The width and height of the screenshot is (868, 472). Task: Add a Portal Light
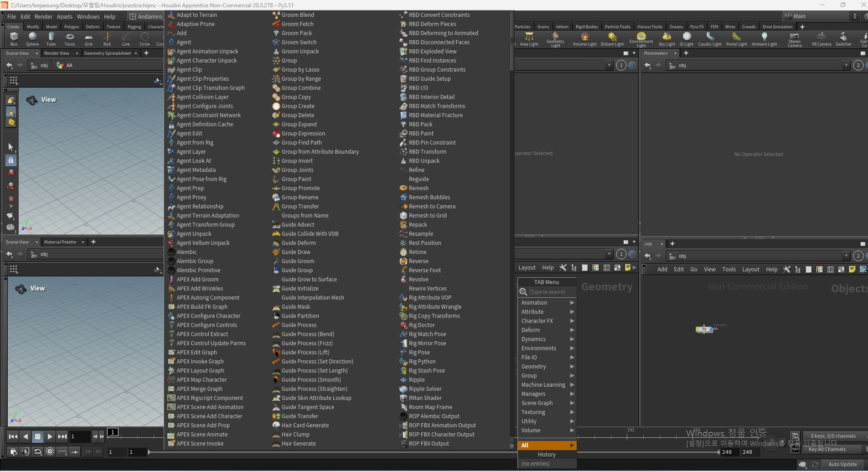736,39
